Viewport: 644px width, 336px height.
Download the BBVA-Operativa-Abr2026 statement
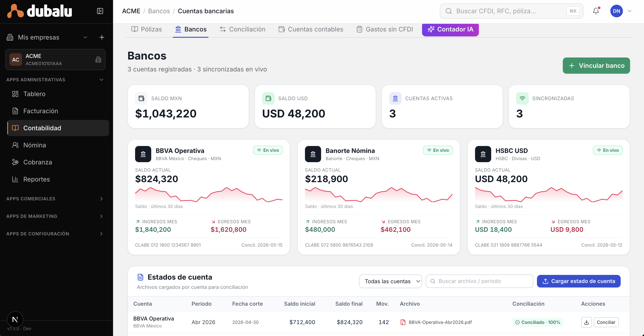[587, 322]
